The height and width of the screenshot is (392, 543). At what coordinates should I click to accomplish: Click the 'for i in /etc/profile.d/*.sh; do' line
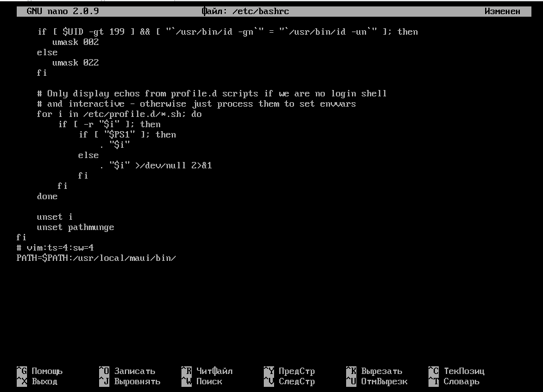click(x=119, y=114)
